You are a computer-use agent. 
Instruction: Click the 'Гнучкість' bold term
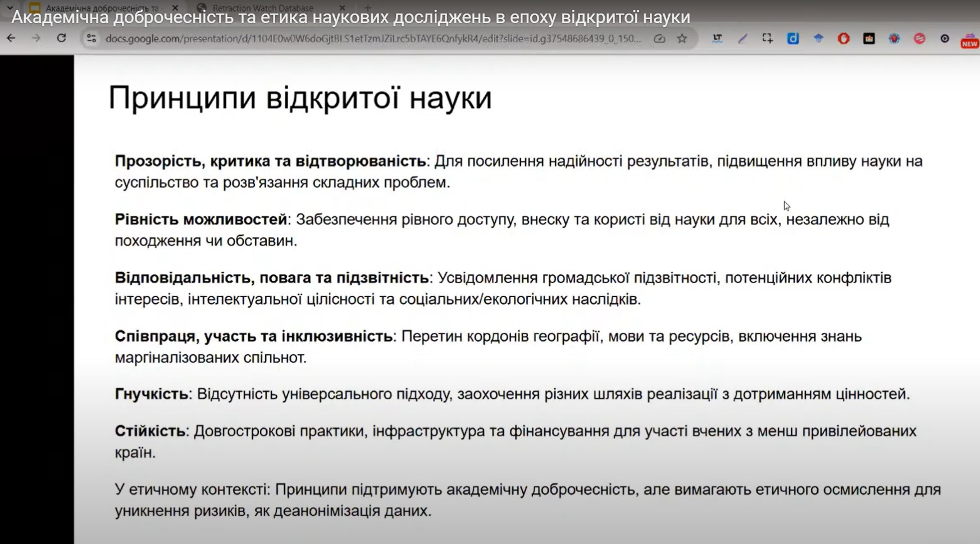[x=152, y=394]
